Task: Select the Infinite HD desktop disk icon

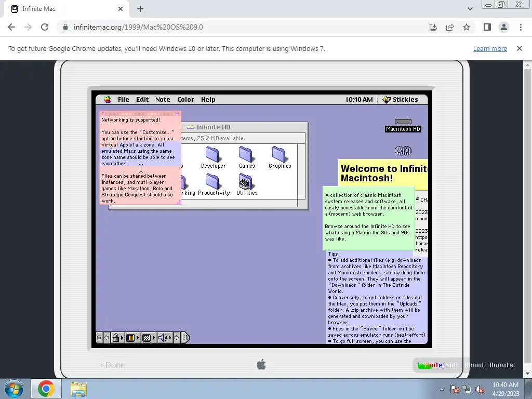Action: (403, 151)
